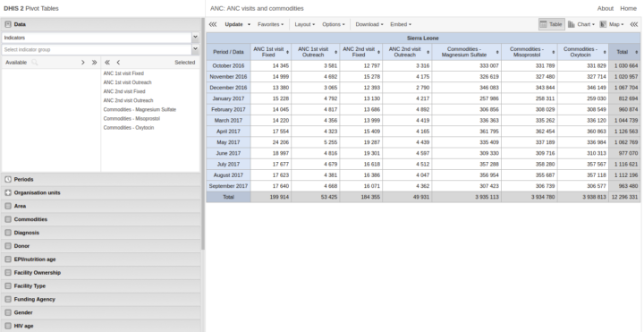
Task: Click the Table view icon
Action: tap(544, 25)
